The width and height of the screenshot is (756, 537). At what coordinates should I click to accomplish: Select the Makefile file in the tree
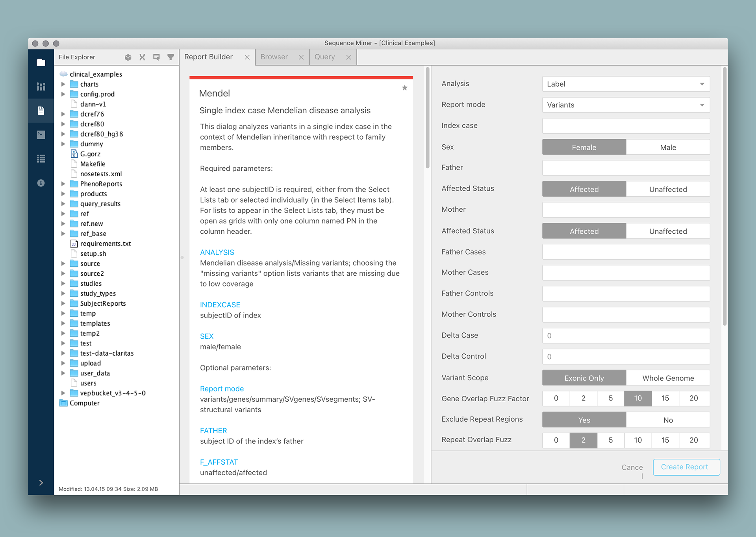tap(93, 164)
